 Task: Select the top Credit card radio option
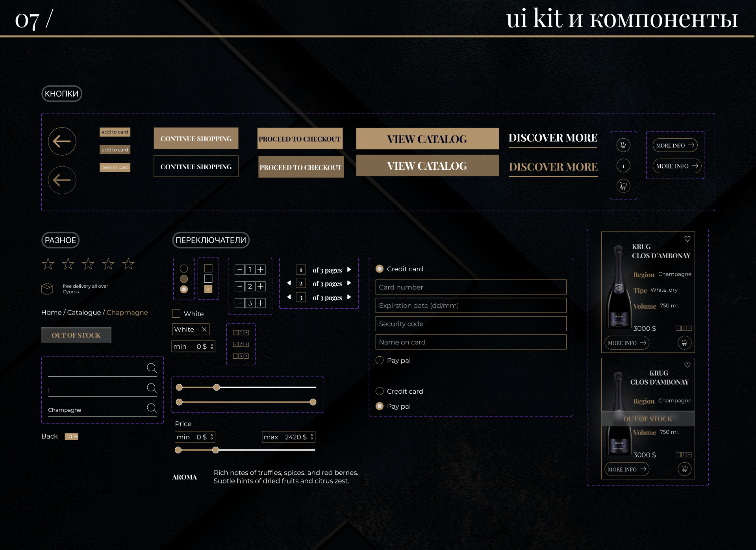(380, 269)
